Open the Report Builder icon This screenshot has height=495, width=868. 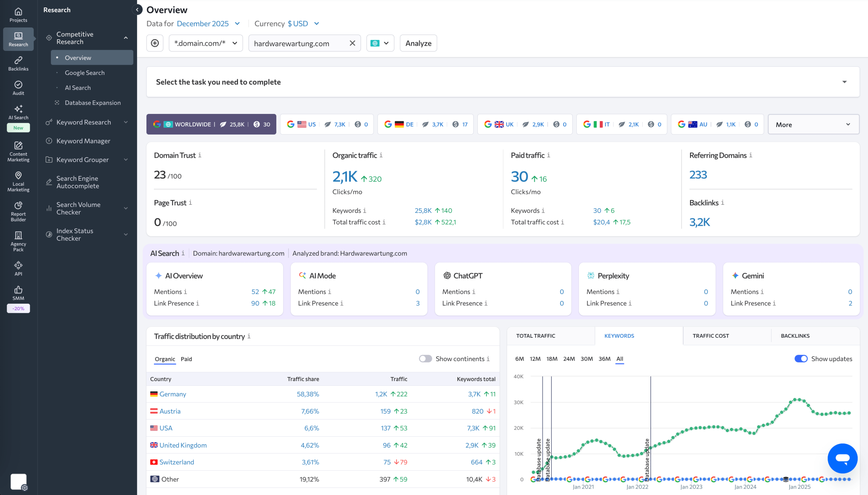point(18,211)
